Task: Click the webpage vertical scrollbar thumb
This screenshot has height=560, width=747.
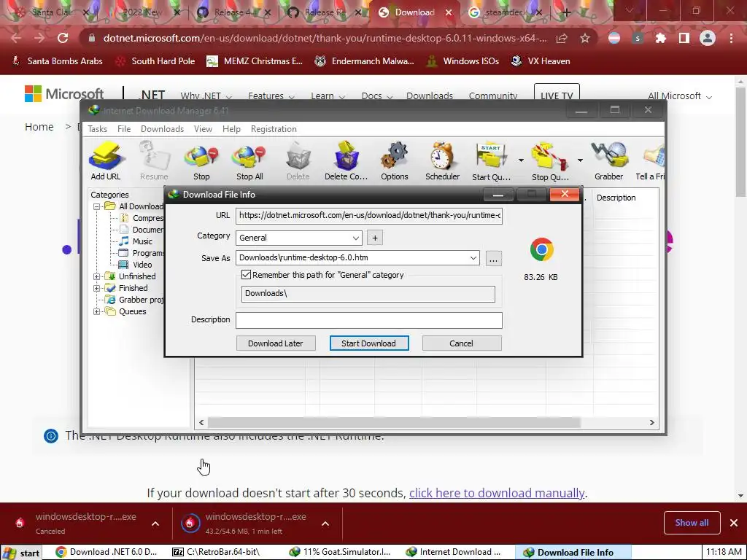Action: 740,142
